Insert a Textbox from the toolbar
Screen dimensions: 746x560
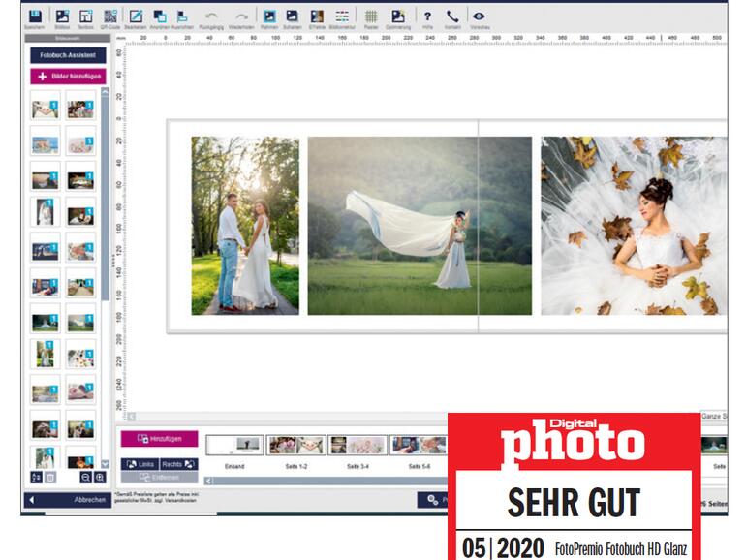(85, 16)
